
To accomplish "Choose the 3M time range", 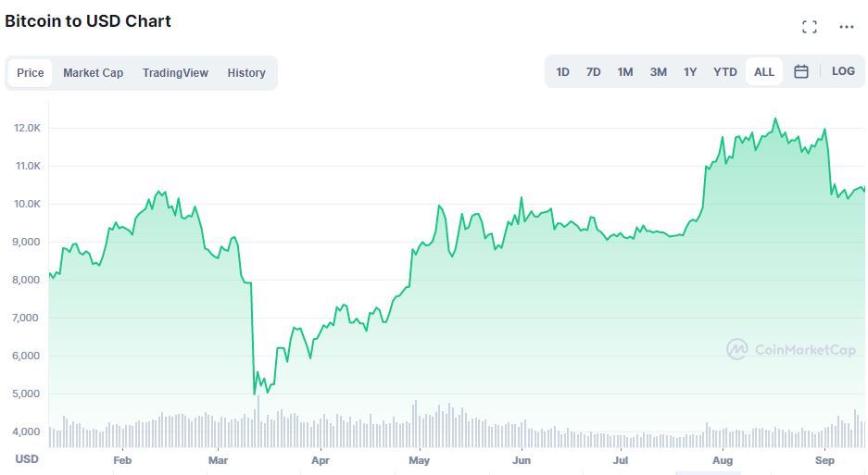I will point(658,72).
